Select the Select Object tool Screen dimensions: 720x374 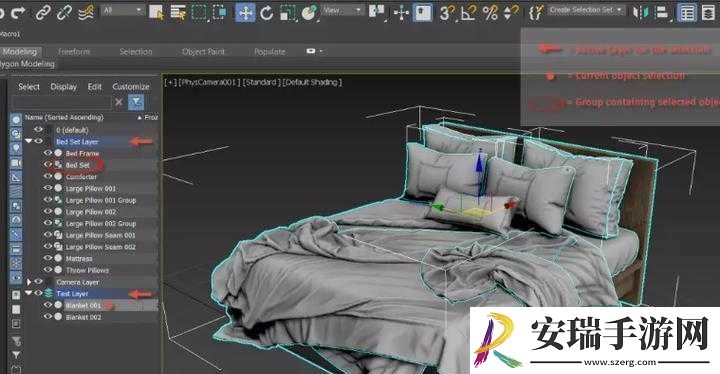[156, 12]
